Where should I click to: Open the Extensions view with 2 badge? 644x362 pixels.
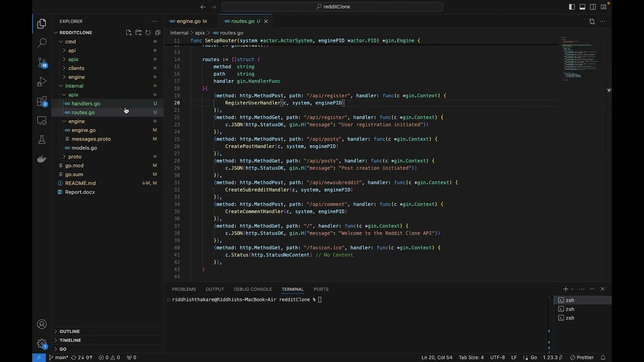tap(42, 102)
